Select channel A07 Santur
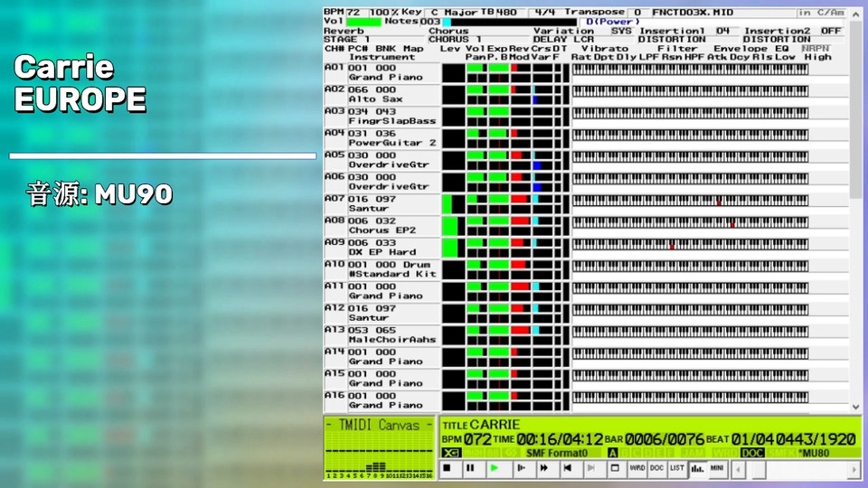 click(x=382, y=203)
